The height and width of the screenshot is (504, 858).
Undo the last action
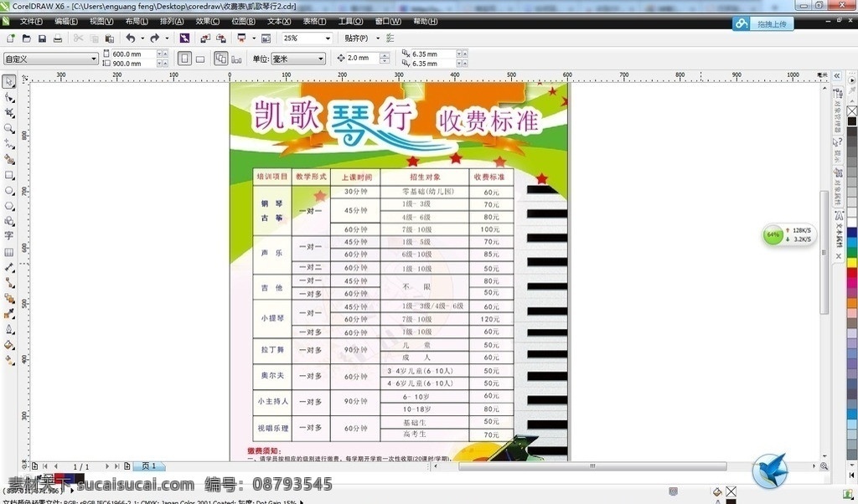(130, 39)
